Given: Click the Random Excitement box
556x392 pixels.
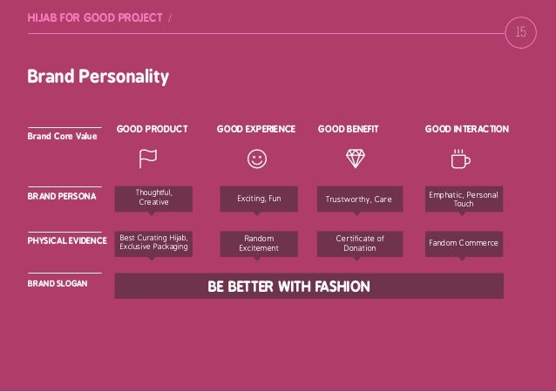Looking at the screenshot, I should click(x=259, y=244).
